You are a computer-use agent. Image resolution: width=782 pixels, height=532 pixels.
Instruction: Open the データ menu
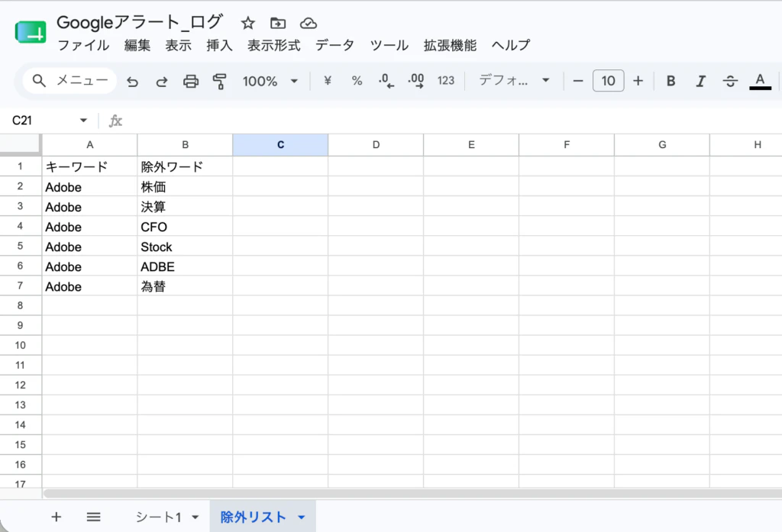334,45
